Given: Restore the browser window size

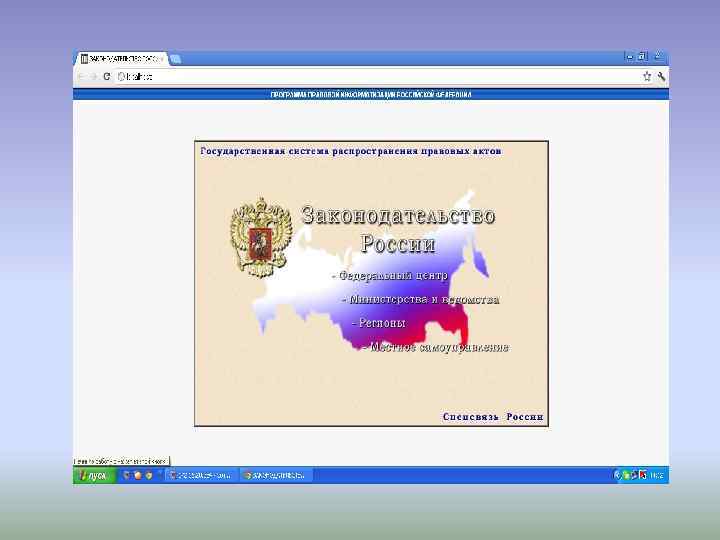Looking at the screenshot, I should click(x=643, y=56).
